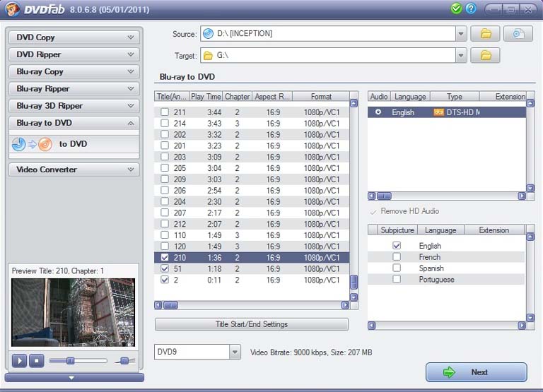
Task: Click audio list scroll up arrow
Action: click(530, 103)
